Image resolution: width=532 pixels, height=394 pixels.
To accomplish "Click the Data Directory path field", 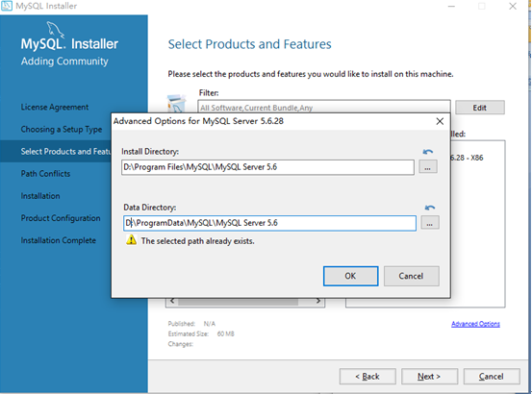I will coord(269,223).
